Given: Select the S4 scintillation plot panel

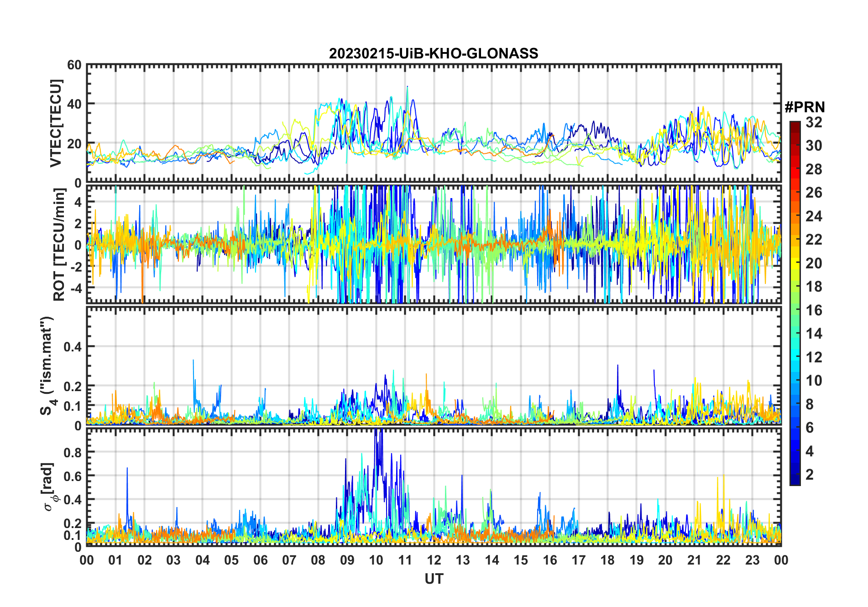Looking at the screenshot, I should 434,366.
